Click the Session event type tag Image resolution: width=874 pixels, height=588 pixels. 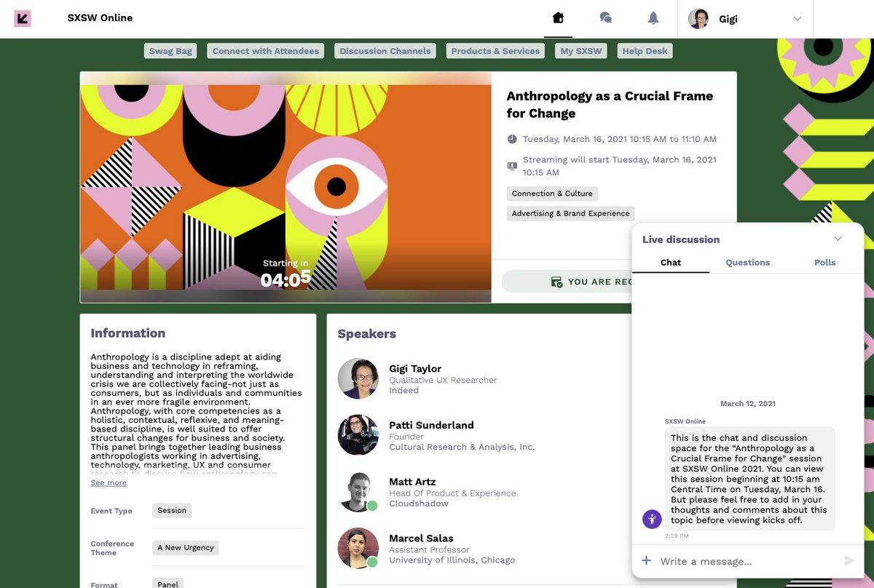[x=172, y=510]
